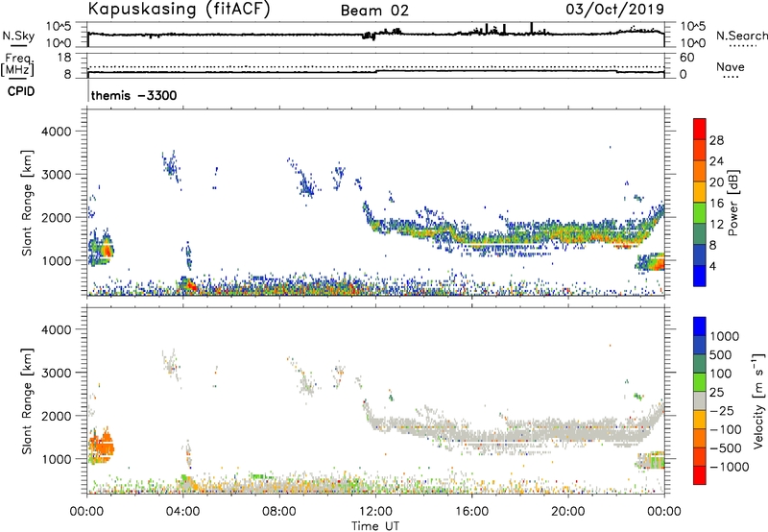Click the '4000' tick on power panel axis
The height and width of the screenshot is (532, 768).
click(x=57, y=132)
